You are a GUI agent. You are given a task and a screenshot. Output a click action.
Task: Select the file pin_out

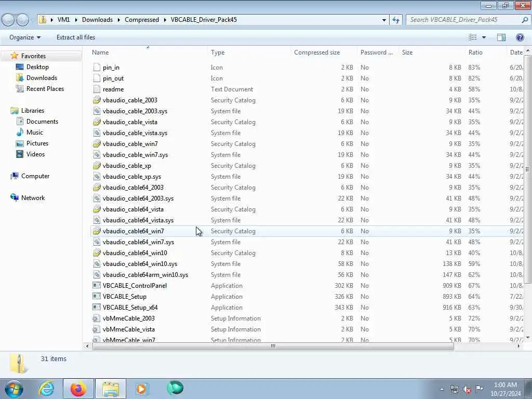[x=113, y=78]
